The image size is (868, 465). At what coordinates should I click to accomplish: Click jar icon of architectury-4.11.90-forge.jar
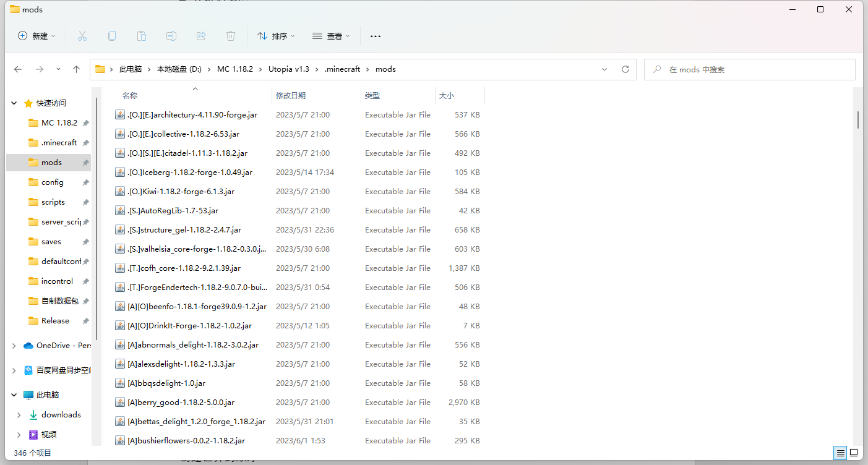tap(120, 114)
